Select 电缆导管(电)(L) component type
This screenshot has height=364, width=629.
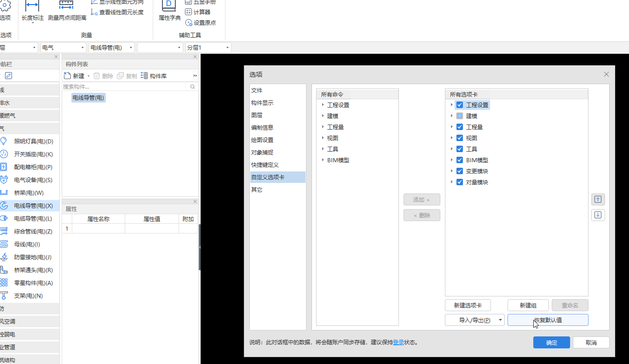29,219
